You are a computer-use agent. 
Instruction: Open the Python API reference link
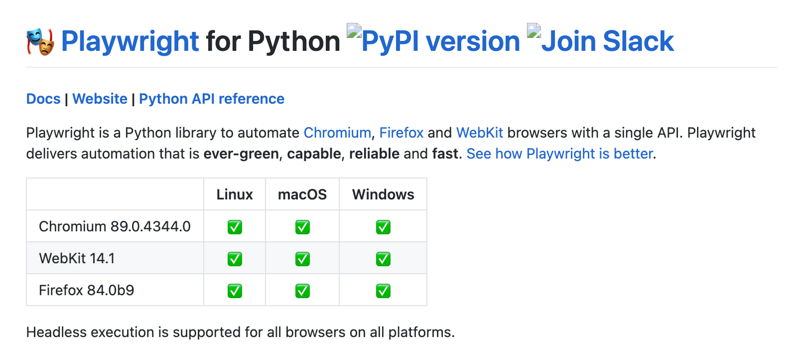point(212,99)
